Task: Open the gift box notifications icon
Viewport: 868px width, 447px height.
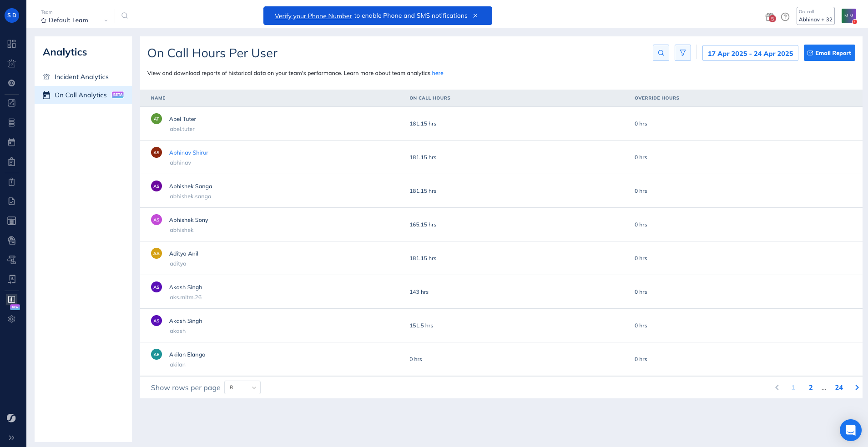Action: pyautogui.click(x=770, y=17)
